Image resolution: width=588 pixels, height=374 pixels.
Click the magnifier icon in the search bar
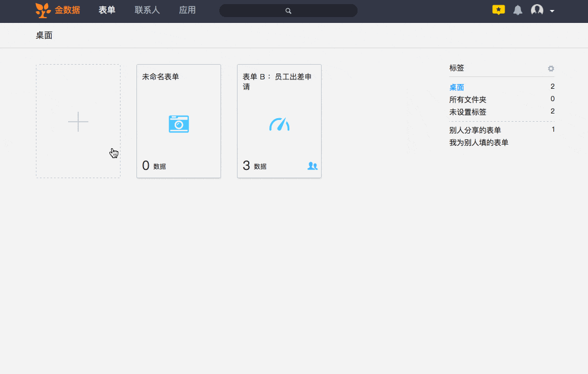[288, 11]
